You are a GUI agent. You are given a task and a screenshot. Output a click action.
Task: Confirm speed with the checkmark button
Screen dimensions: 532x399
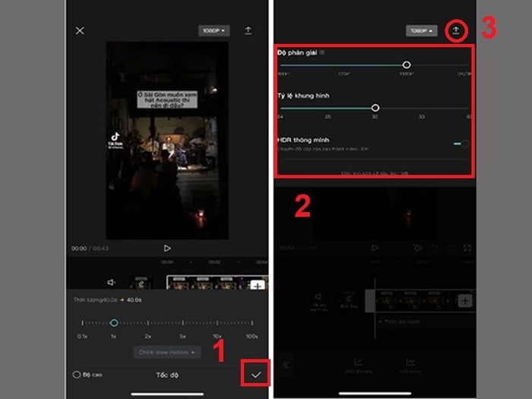click(256, 375)
